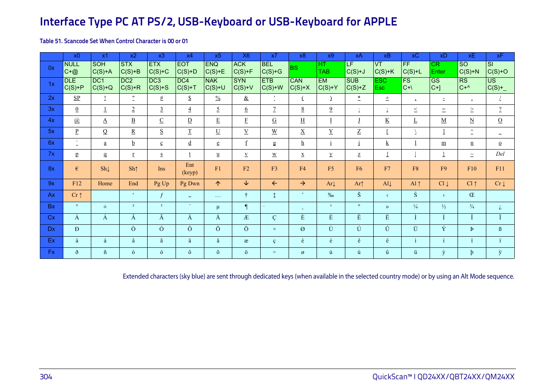555x392 pixels.
Task: Click the "Extended characters (sky blue)" footnote
Action: [x=319, y=277]
